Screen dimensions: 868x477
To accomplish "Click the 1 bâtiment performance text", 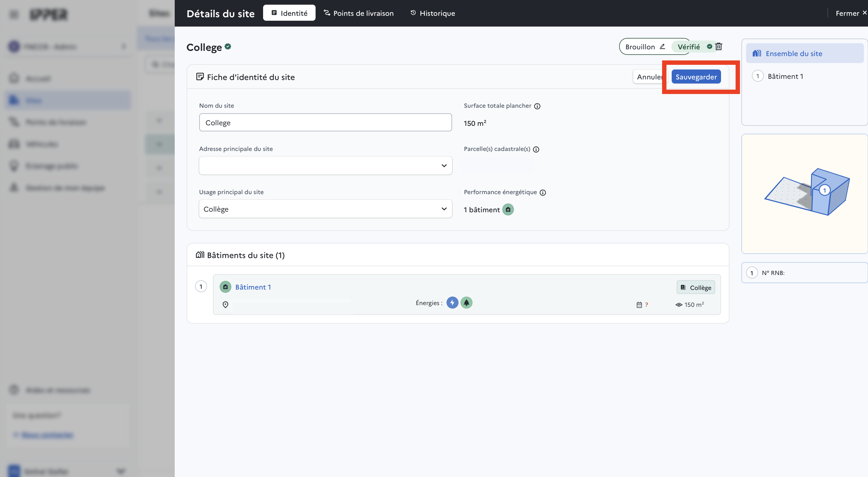I will click(x=482, y=210).
